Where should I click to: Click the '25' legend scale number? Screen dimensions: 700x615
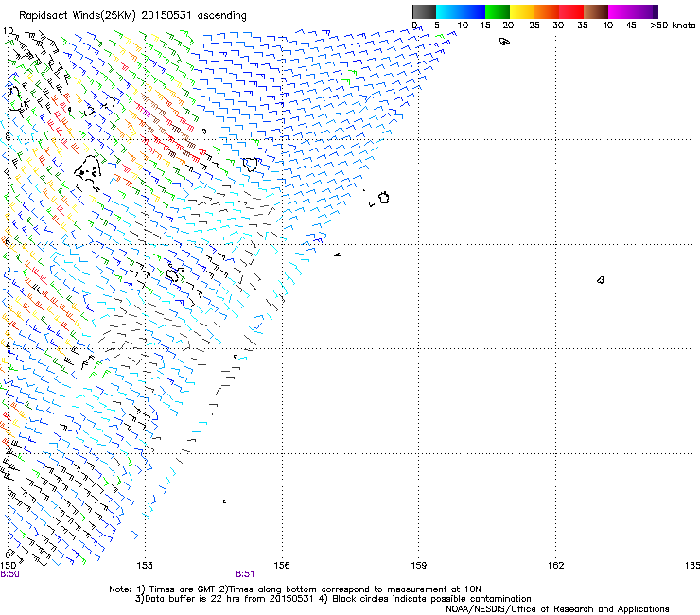tap(534, 25)
